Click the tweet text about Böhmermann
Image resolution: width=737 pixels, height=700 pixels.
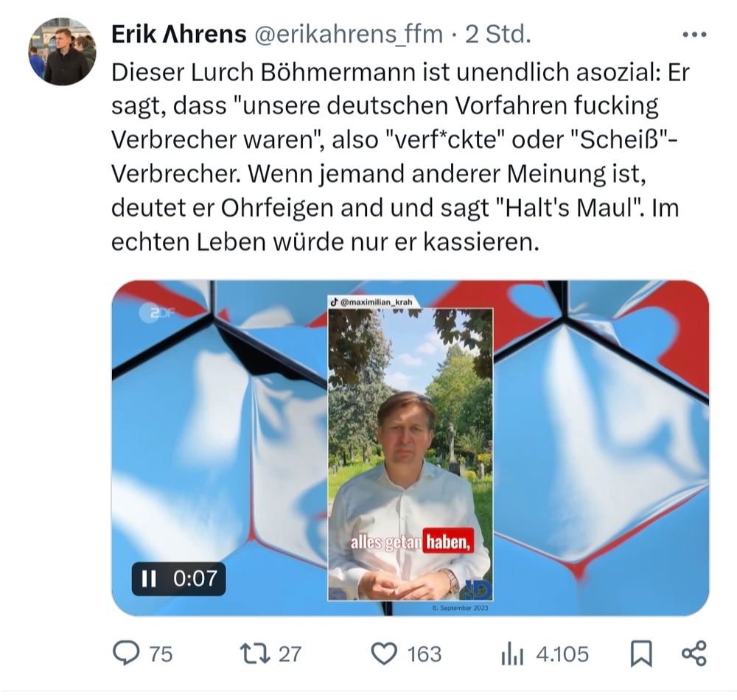pyautogui.click(x=395, y=157)
